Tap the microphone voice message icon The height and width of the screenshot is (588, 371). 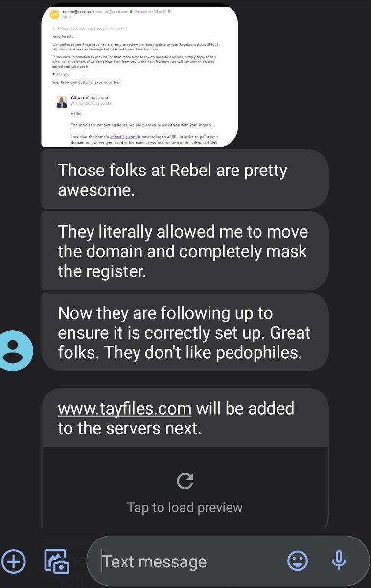click(339, 561)
